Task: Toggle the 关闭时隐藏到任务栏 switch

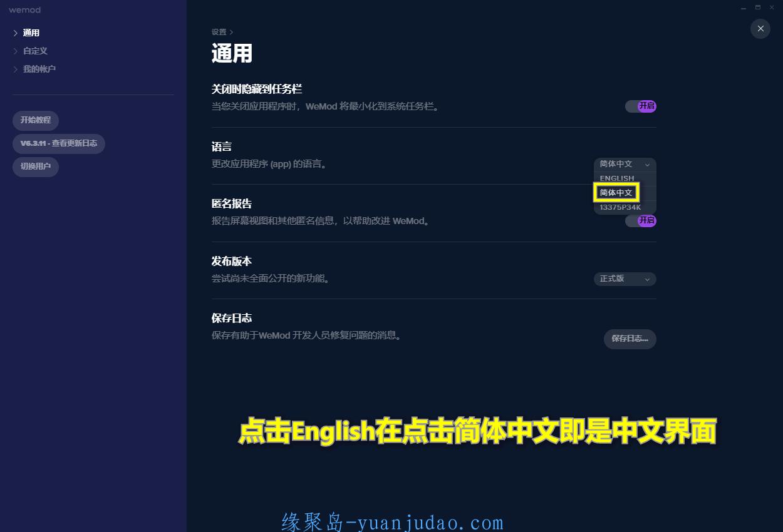Action: (640, 106)
